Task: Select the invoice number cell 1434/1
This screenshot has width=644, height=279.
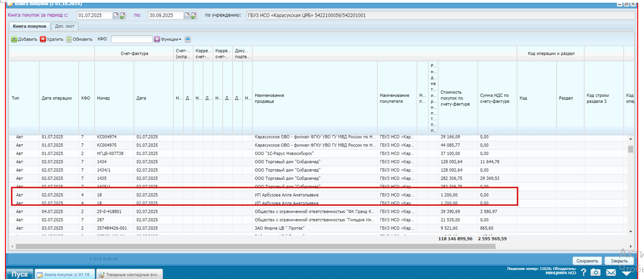Action: click(x=114, y=170)
